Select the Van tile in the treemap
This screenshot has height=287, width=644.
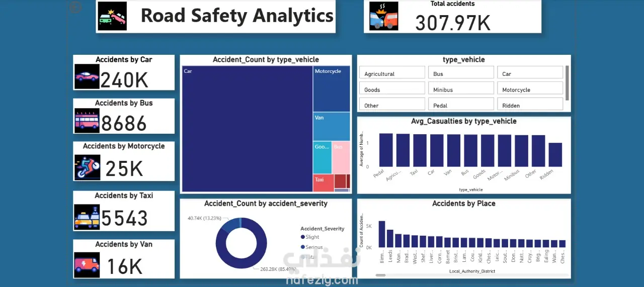(332, 126)
